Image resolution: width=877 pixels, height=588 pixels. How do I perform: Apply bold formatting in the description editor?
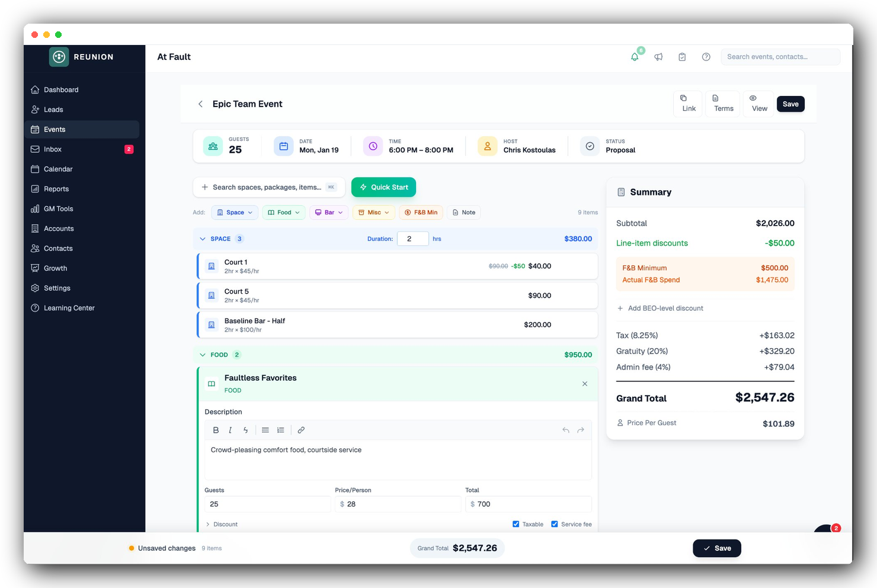216,430
